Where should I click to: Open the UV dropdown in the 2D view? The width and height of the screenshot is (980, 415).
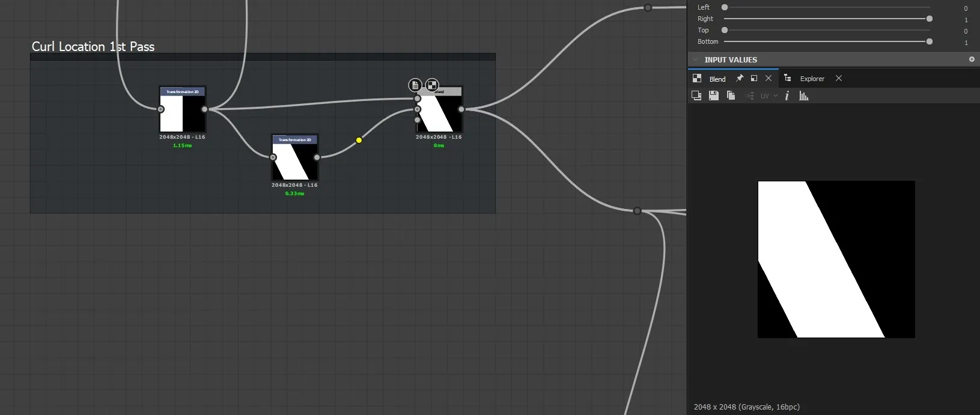pyautogui.click(x=768, y=96)
